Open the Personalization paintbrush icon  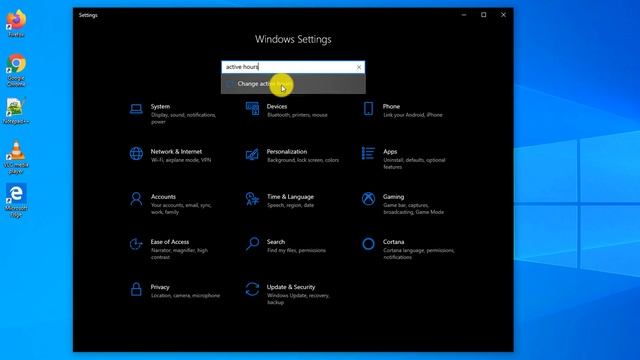[x=252, y=154]
